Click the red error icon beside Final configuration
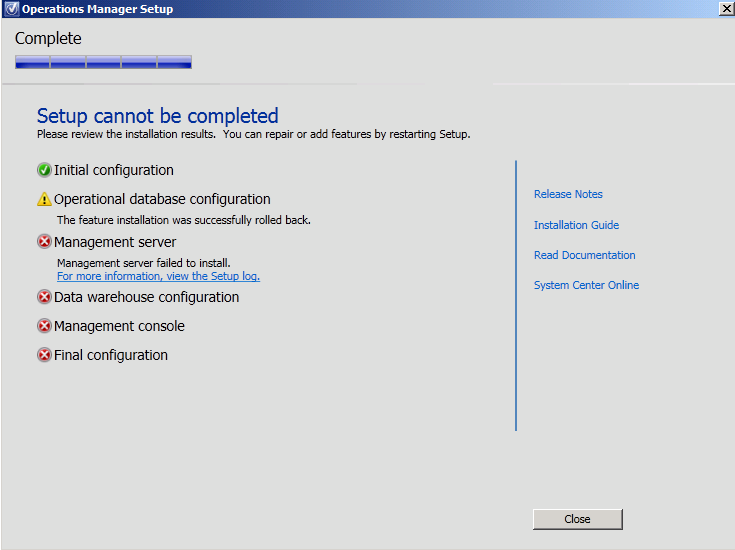This screenshot has height=550, width=735. 44,355
